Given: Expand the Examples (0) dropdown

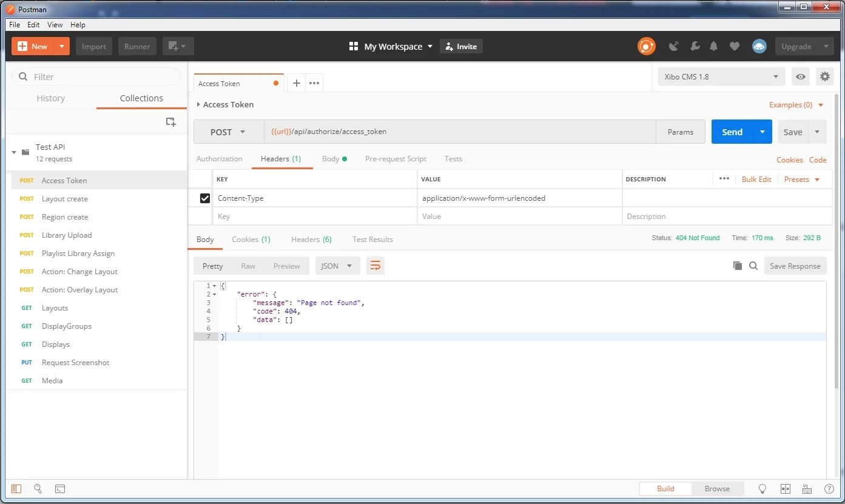Looking at the screenshot, I should click(796, 104).
